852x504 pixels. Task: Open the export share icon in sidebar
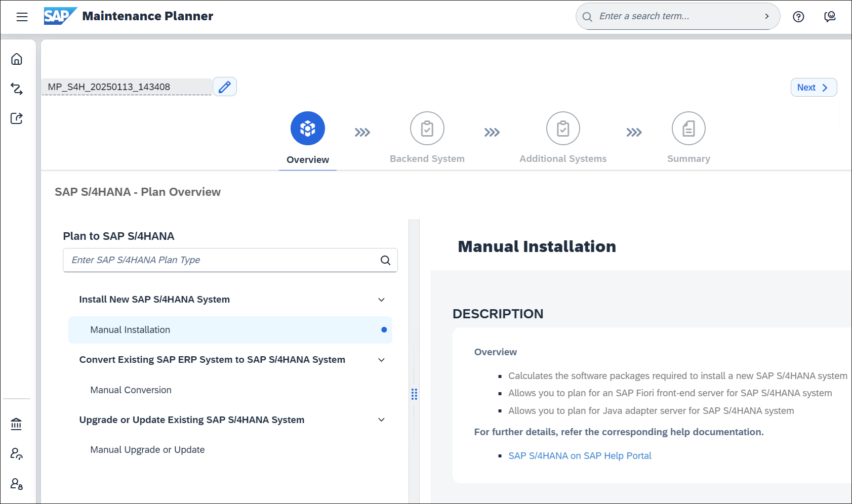click(17, 118)
